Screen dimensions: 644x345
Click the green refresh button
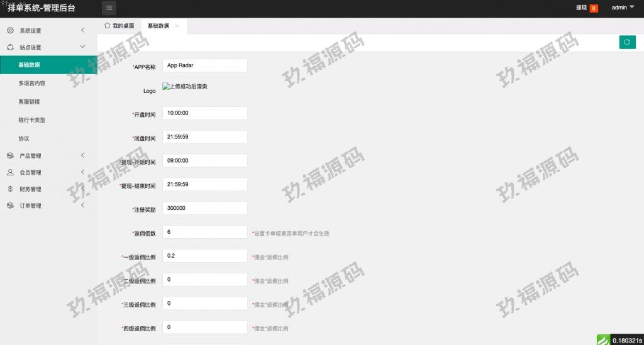coord(626,42)
